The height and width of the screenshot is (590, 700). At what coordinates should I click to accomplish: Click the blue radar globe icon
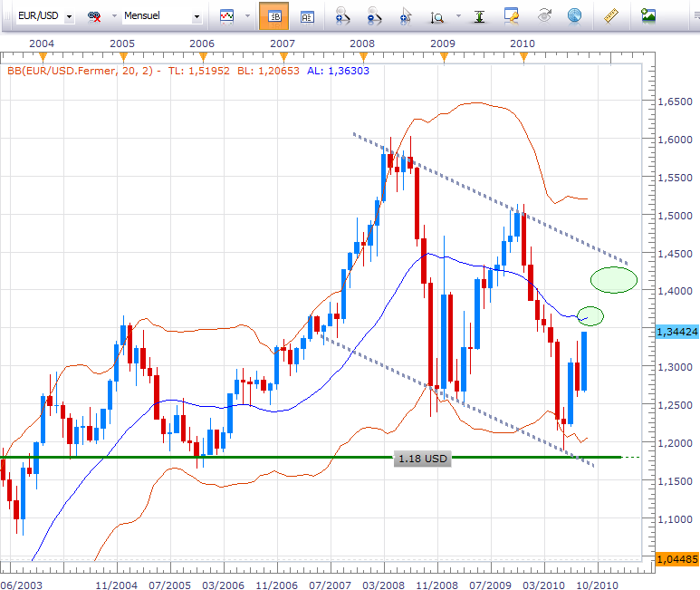pyautogui.click(x=574, y=16)
